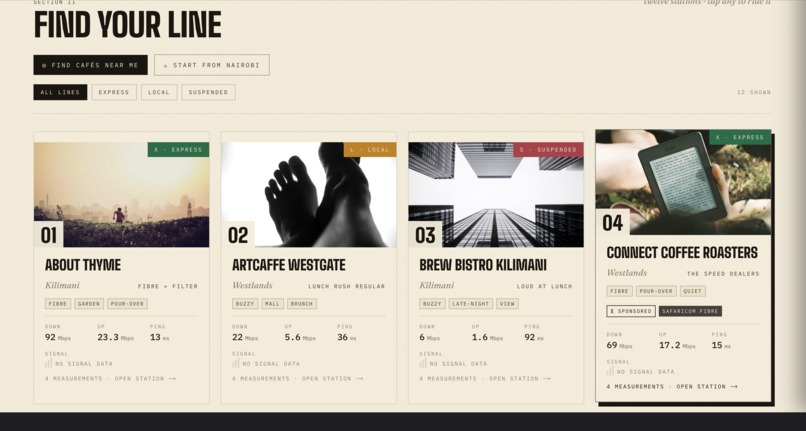Click station number 03 badge

[x=425, y=235]
